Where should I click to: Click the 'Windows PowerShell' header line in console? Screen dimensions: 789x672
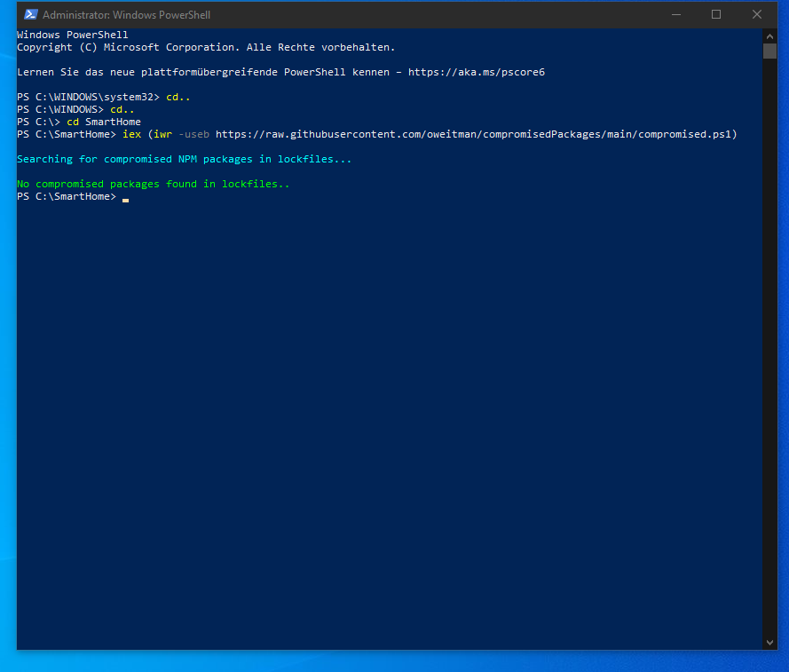coord(73,35)
